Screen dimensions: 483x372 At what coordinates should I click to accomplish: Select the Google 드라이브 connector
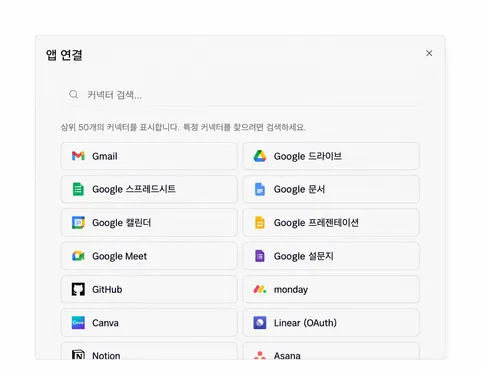point(331,156)
